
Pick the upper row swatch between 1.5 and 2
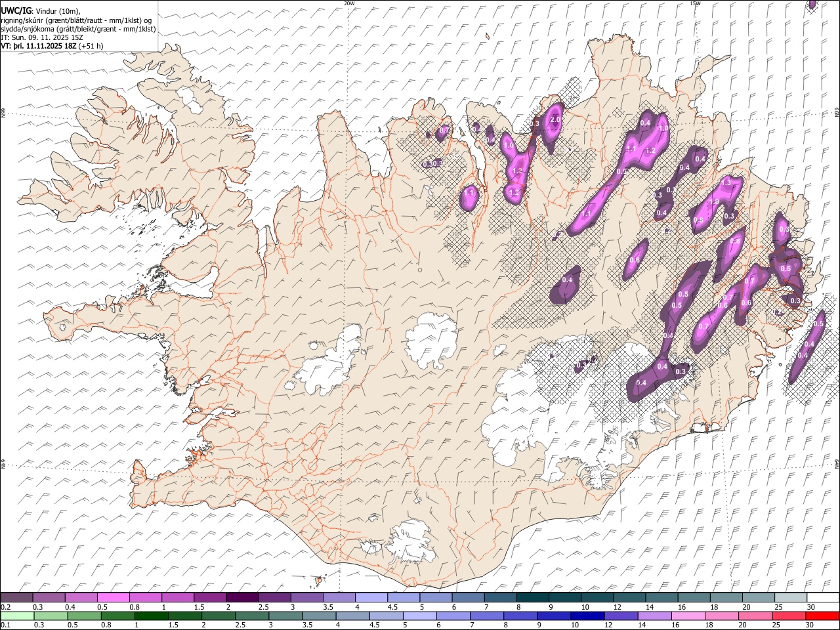click(210, 597)
